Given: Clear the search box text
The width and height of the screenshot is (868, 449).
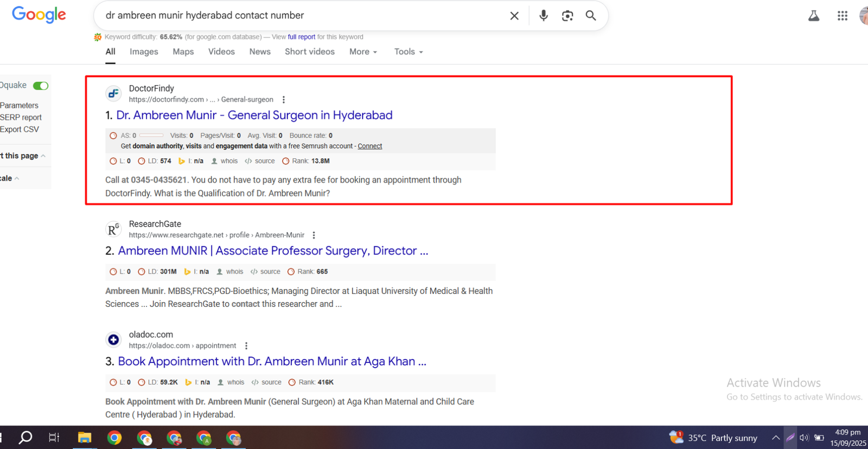Looking at the screenshot, I should click(514, 16).
